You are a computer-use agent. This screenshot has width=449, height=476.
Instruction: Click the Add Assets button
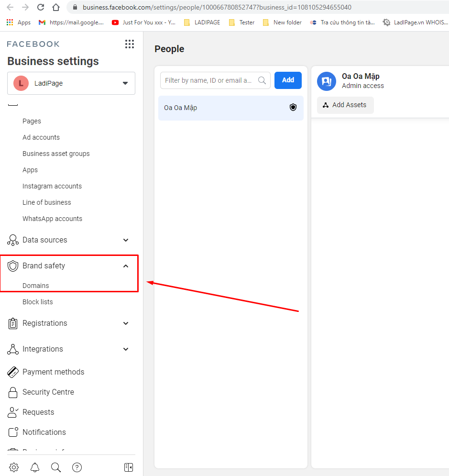pyautogui.click(x=345, y=105)
